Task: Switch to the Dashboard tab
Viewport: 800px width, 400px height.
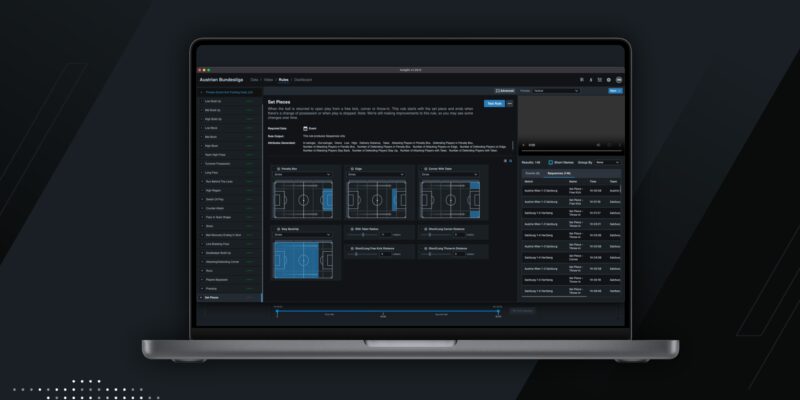Action: pyautogui.click(x=303, y=79)
